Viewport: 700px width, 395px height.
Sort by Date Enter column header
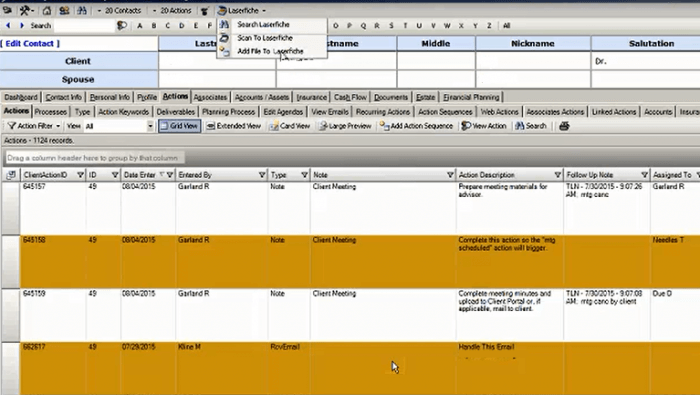point(140,175)
